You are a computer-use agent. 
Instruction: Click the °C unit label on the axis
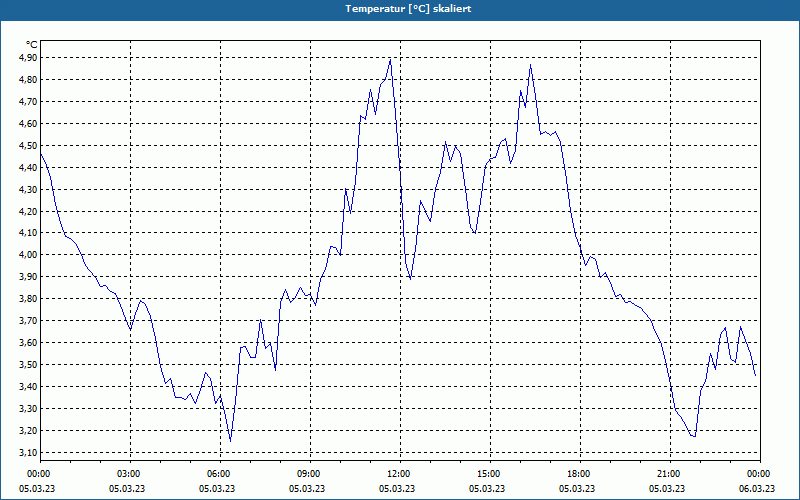32,45
